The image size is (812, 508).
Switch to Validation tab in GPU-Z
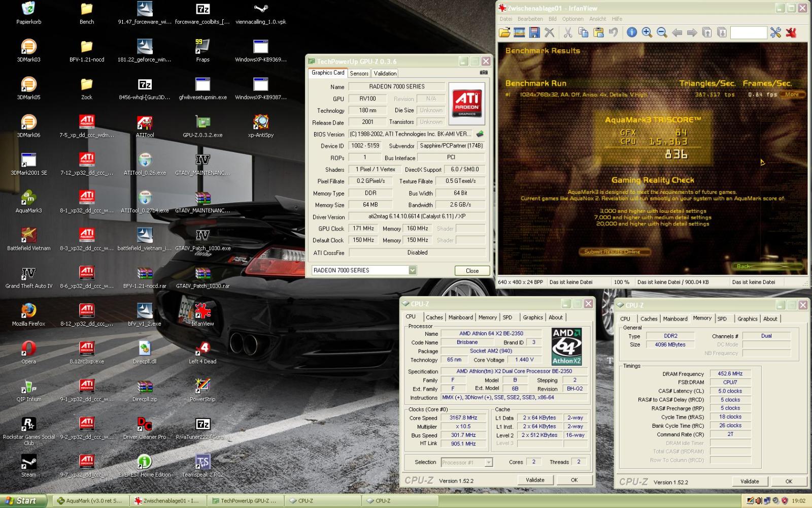(385, 74)
